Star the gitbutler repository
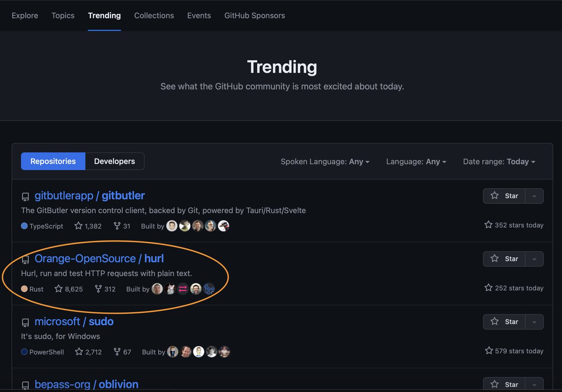562x392 pixels. tap(504, 196)
